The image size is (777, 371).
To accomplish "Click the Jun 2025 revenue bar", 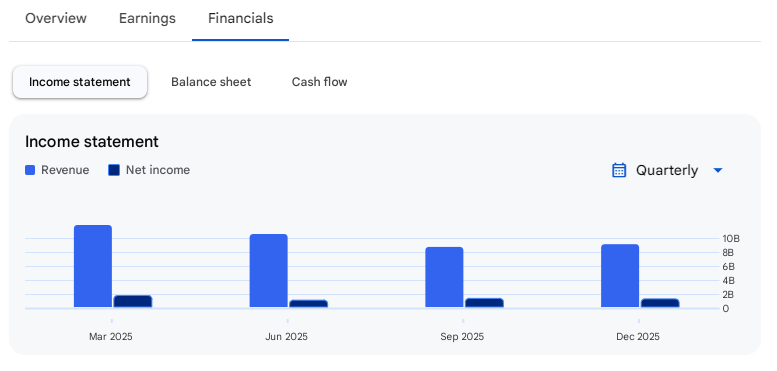I will click(x=269, y=271).
